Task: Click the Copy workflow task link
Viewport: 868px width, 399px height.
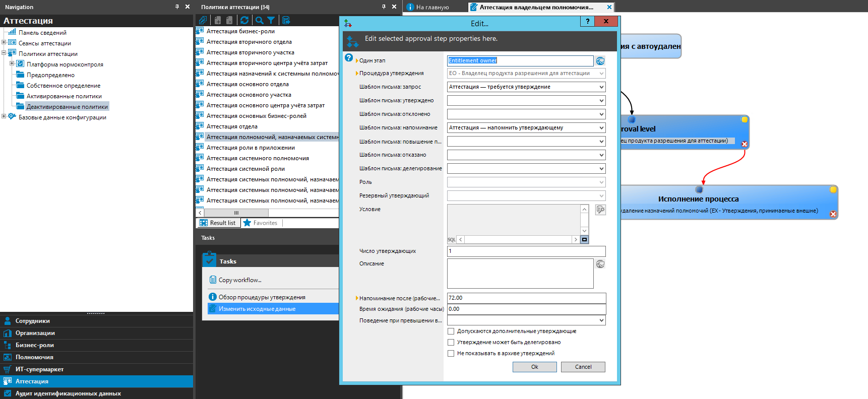Action: pyautogui.click(x=240, y=280)
